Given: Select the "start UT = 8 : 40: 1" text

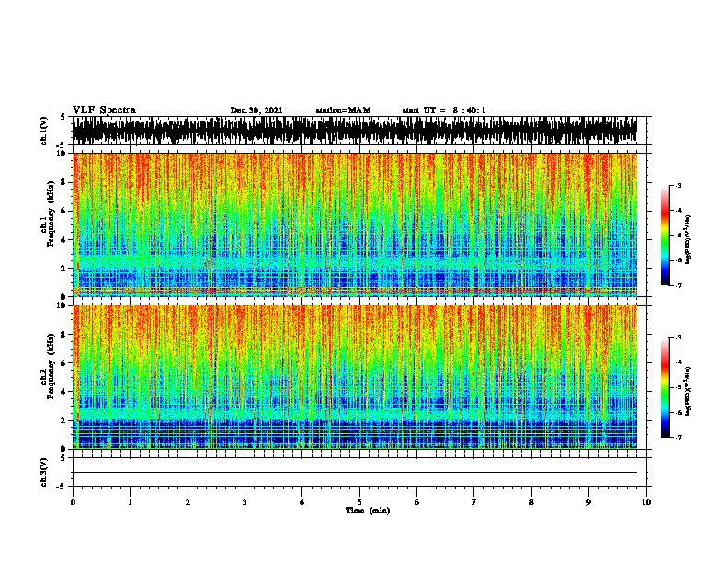Looking at the screenshot, I should click(x=444, y=110).
